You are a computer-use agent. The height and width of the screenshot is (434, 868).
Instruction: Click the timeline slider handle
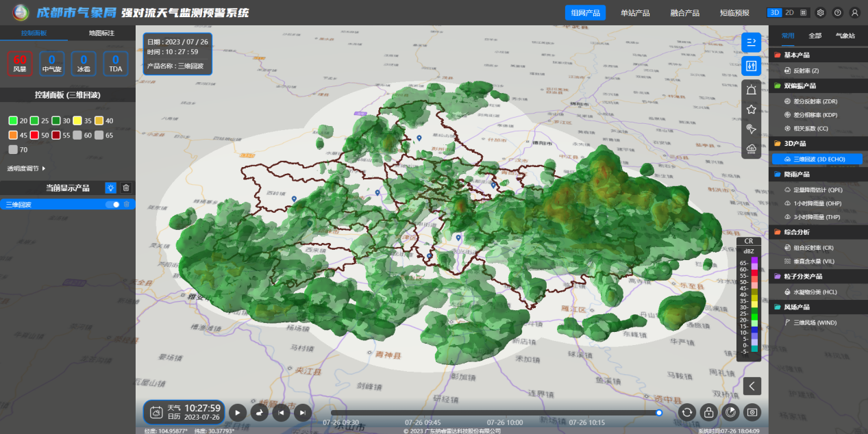(x=659, y=413)
